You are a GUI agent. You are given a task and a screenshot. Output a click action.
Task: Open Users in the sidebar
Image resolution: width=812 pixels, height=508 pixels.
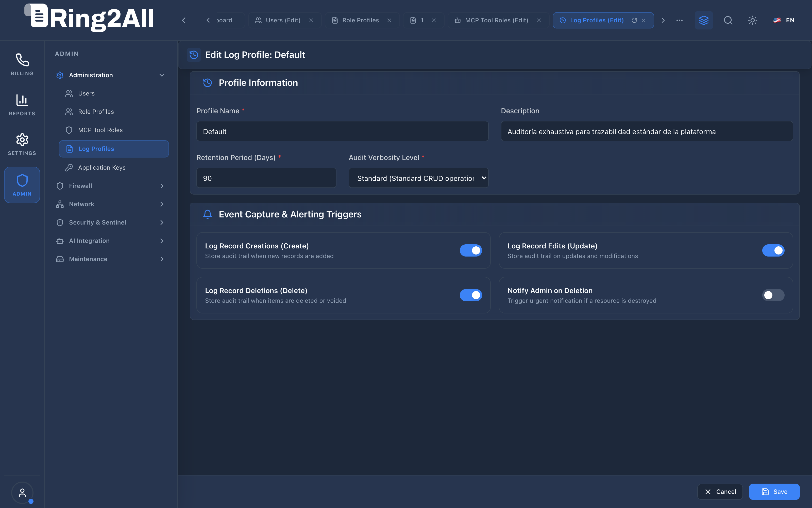pos(114,93)
